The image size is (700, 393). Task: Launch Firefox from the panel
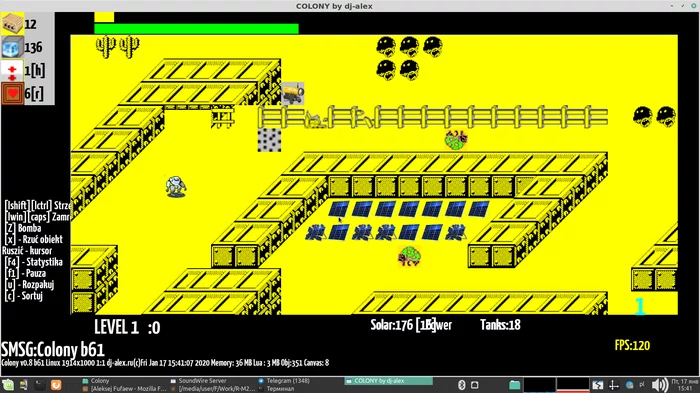[x=56, y=385]
